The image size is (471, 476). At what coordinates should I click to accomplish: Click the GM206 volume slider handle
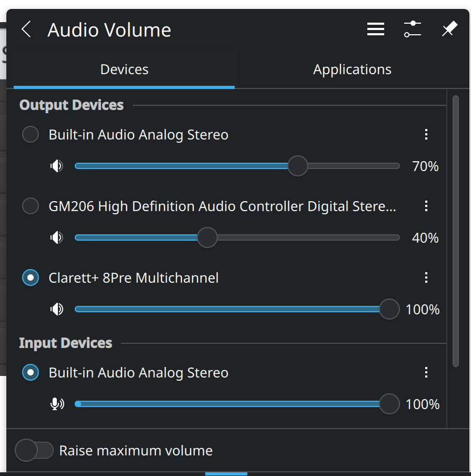207,238
